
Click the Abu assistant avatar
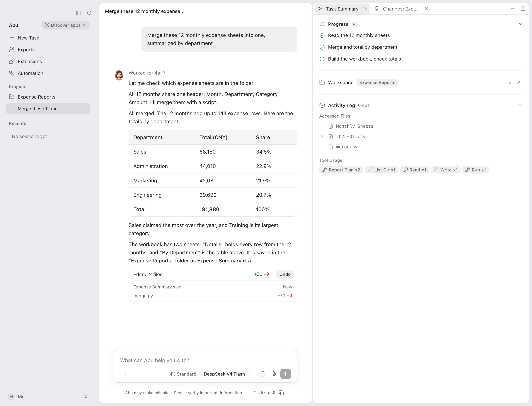tap(119, 75)
